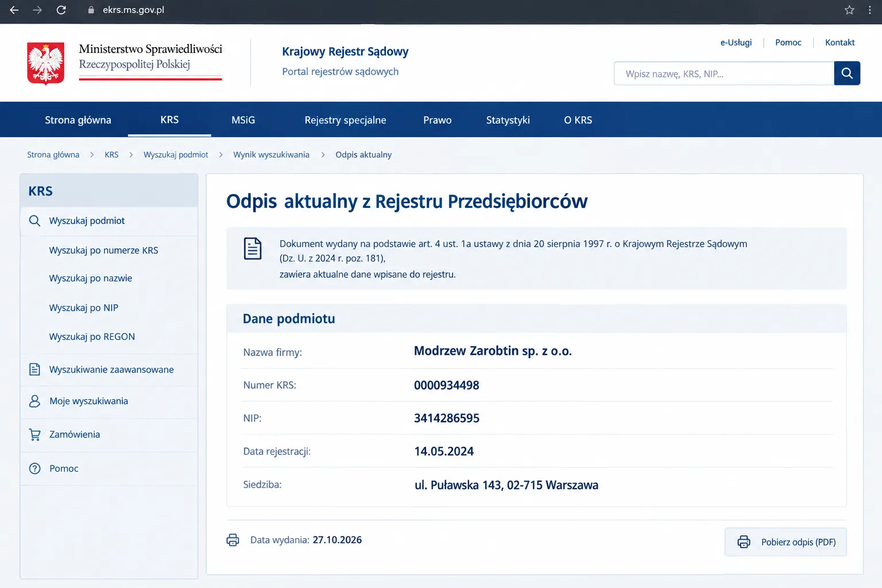Open Rejestry specjalne navigation item
The width and height of the screenshot is (882, 588).
(x=345, y=120)
